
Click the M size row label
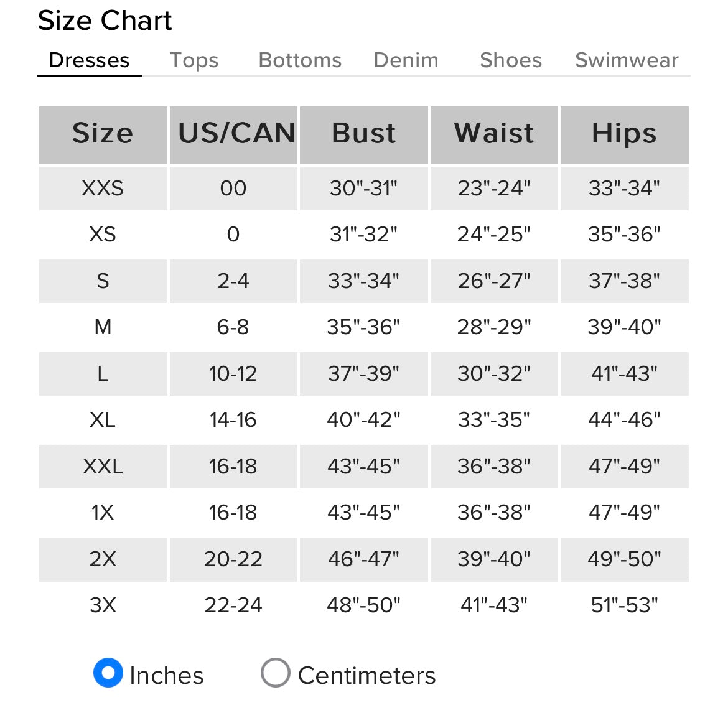103,327
